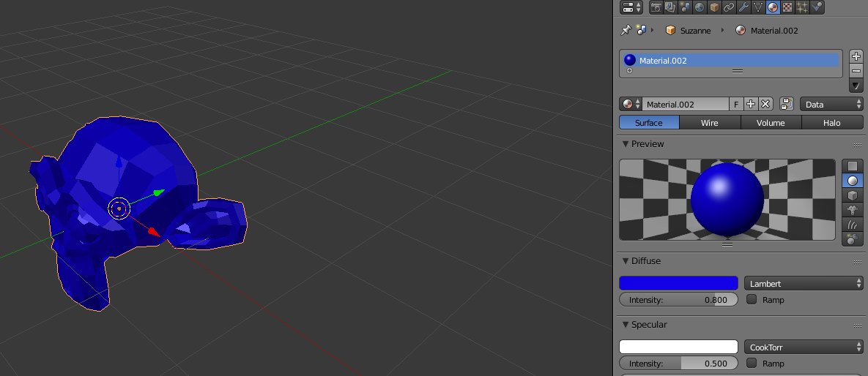Toggle fake user F button

coord(736,104)
